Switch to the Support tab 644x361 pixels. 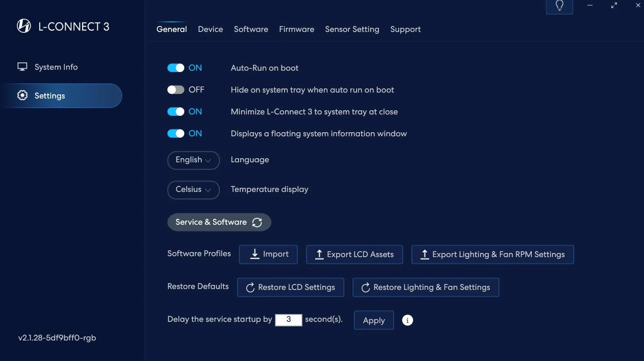(405, 29)
